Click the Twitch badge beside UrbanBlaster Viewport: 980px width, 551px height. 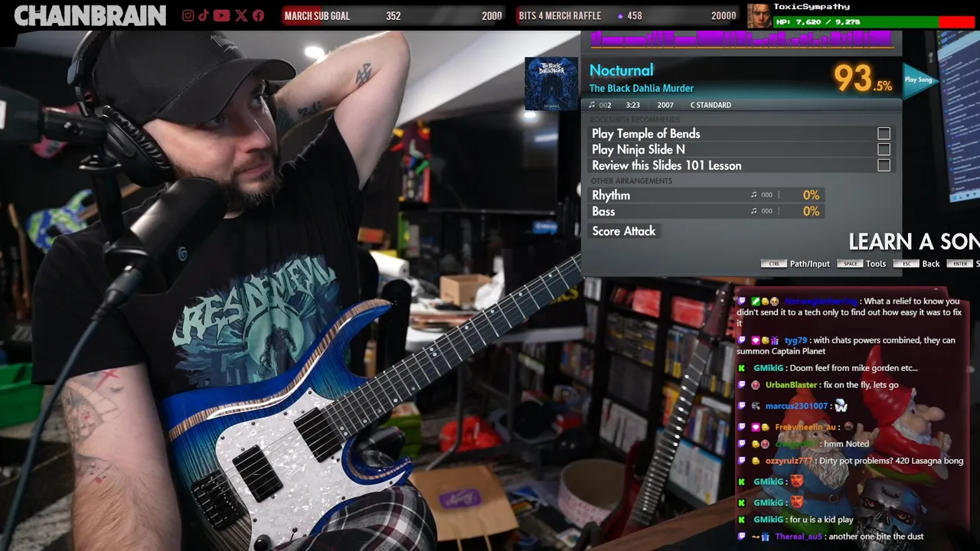pyautogui.click(x=741, y=385)
